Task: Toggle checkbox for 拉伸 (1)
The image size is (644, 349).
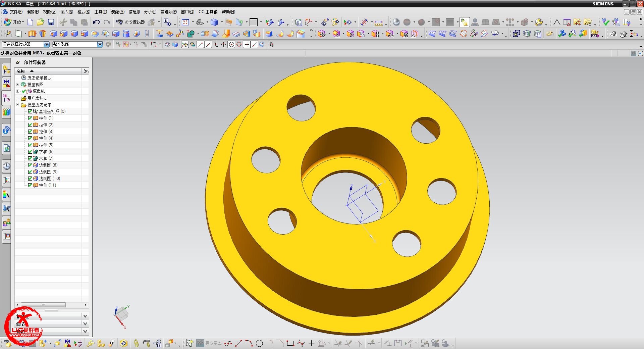Action: [x=30, y=118]
